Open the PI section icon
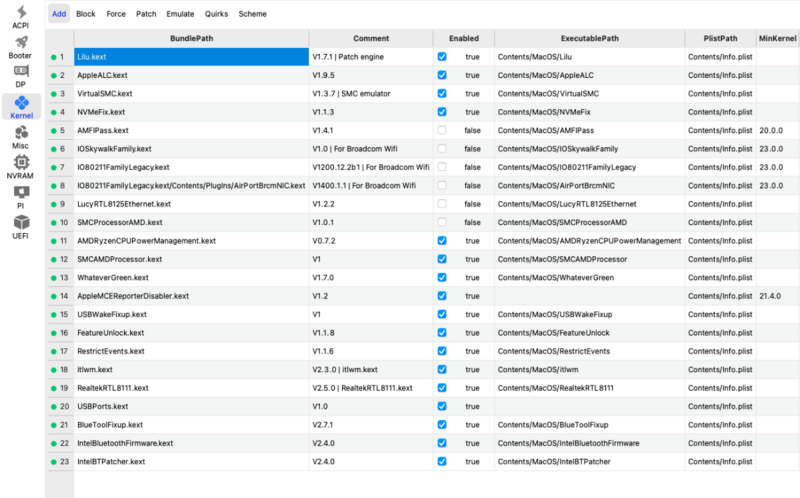800x498 pixels. coord(20,195)
